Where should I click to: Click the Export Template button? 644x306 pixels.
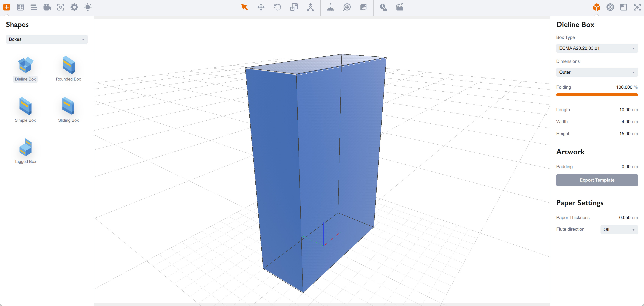click(597, 180)
